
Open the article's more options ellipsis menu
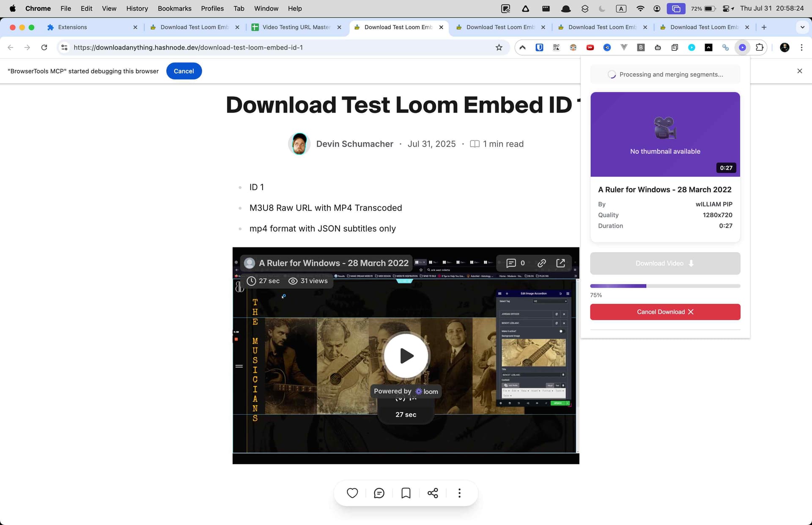pyautogui.click(x=459, y=492)
